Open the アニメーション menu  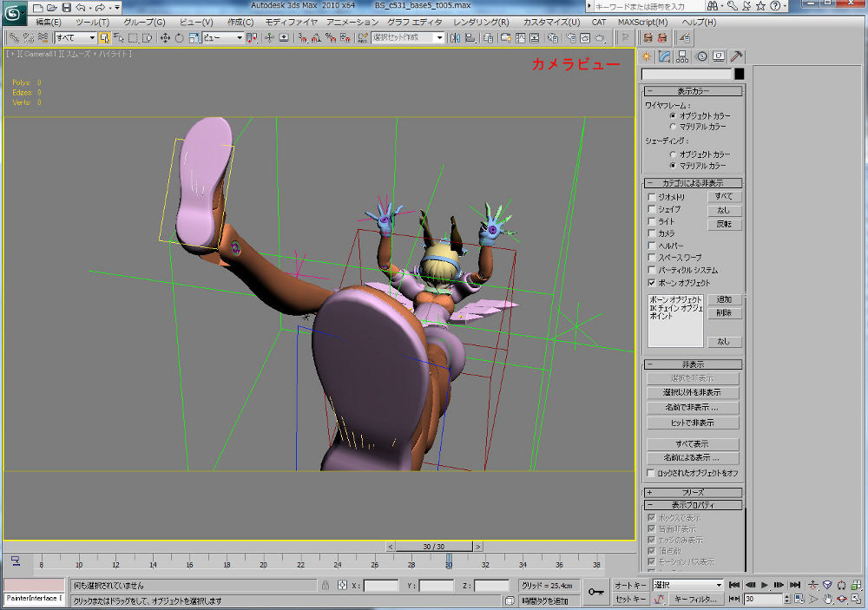[352, 22]
